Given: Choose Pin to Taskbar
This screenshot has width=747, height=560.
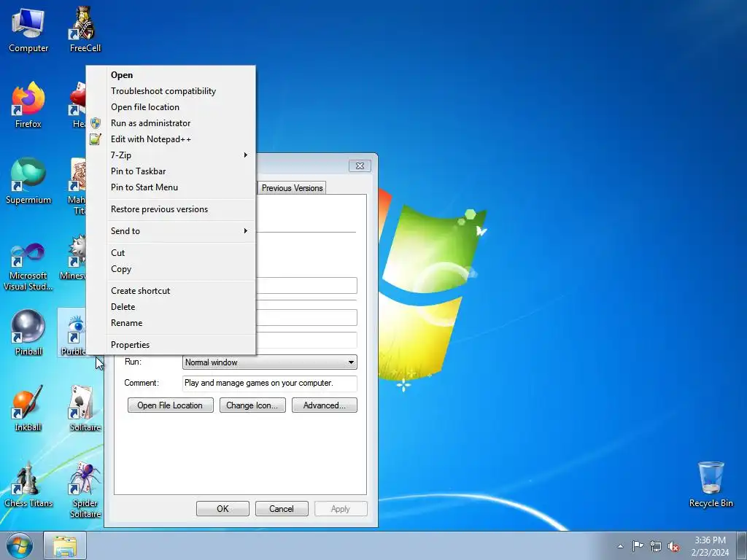Looking at the screenshot, I should 171,171.
